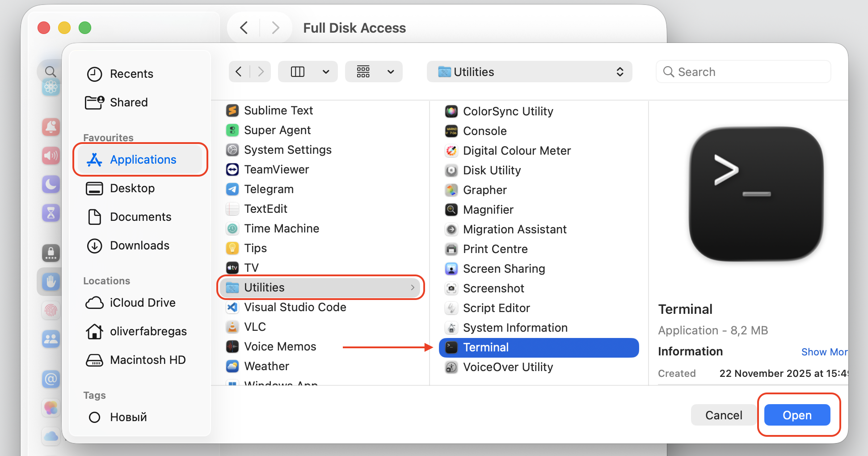Click into the Search field
868x456 pixels.
743,72
